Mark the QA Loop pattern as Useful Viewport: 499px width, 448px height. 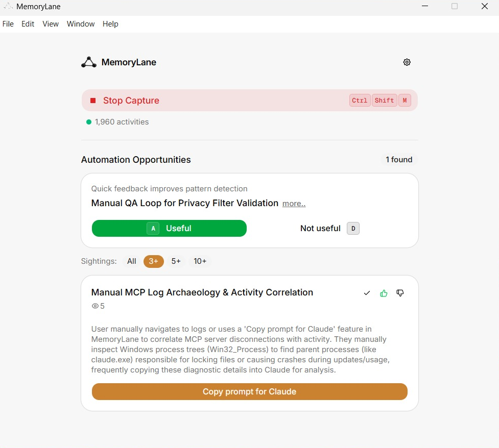point(169,229)
